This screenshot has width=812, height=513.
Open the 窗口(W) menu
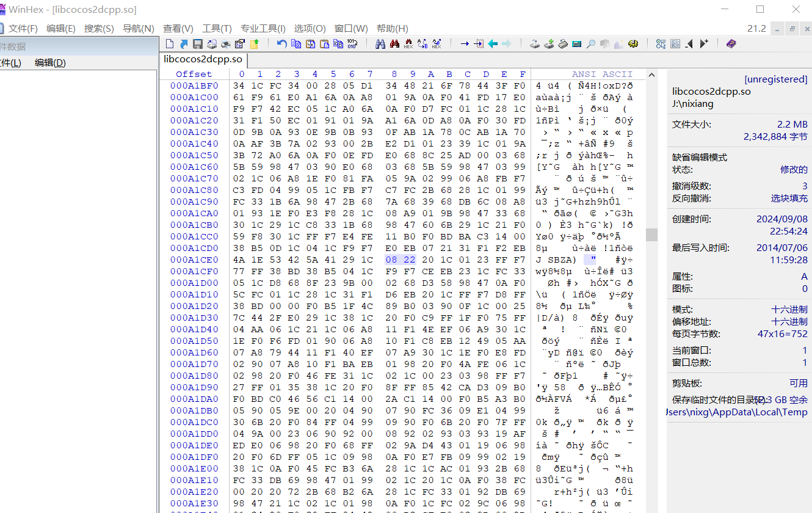pyautogui.click(x=351, y=29)
